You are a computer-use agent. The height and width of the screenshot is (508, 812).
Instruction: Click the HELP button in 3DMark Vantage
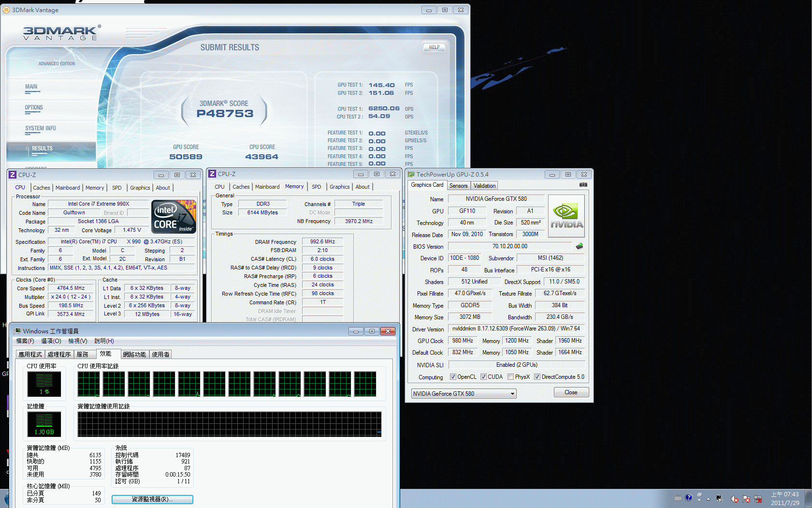[434, 47]
